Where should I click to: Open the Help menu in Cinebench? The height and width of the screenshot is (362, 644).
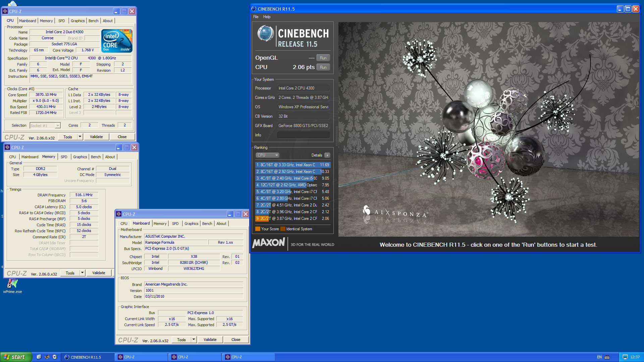click(267, 17)
